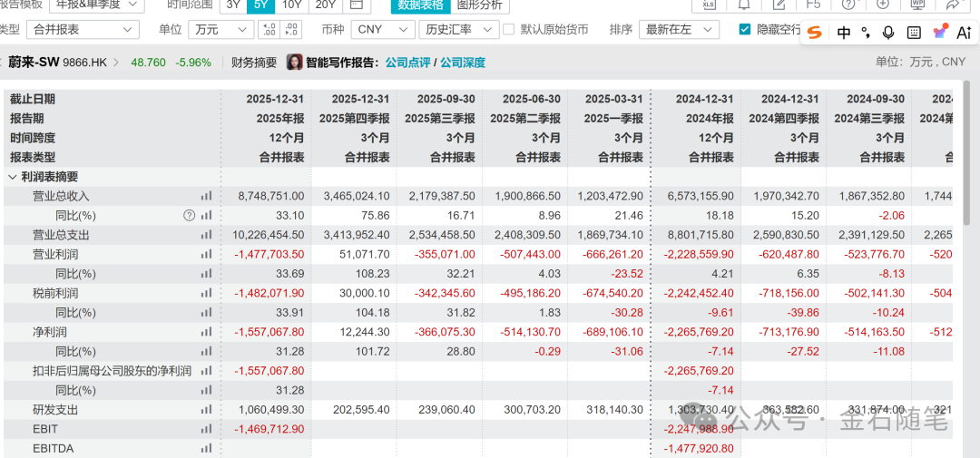Select the 3Y time range
This screenshot has height=458, width=980.
(233, 5)
